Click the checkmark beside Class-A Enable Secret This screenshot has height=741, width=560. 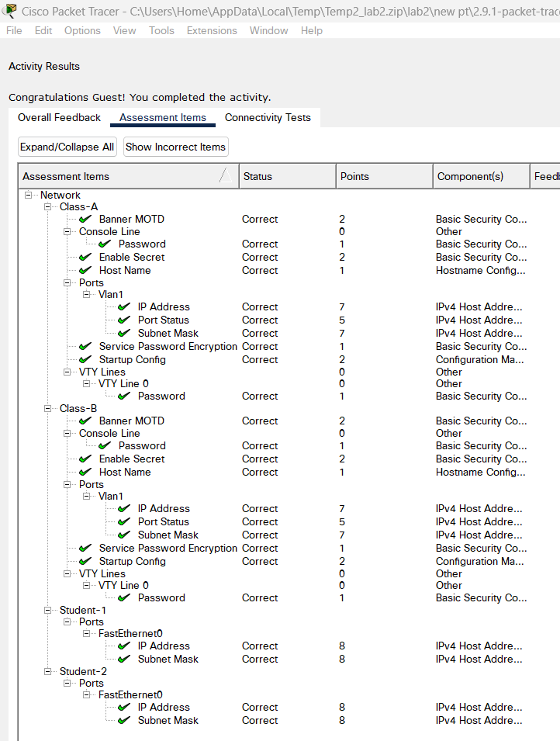pyautogui.click(x=85, y=257)
